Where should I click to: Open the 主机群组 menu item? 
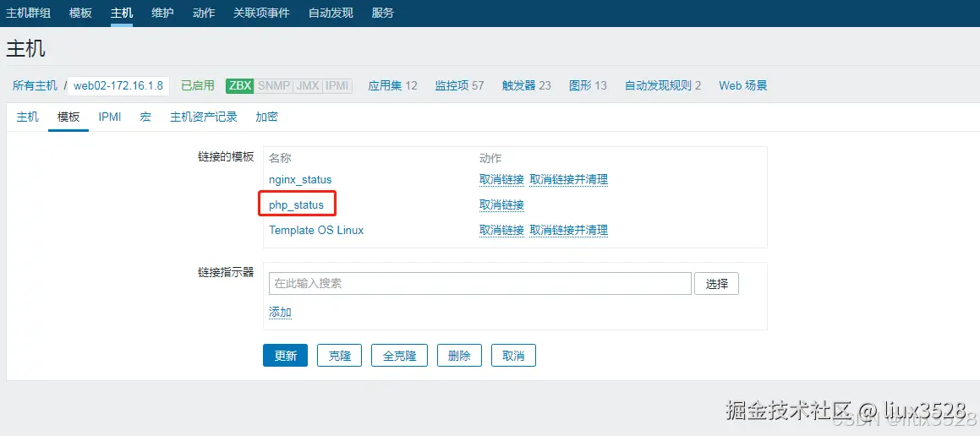tap(28, 13)
